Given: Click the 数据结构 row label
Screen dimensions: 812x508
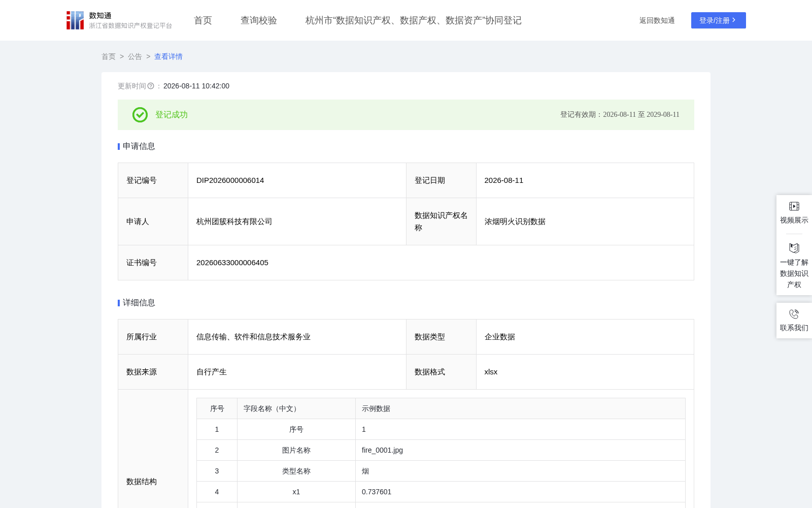Looking at the screenshot, I should [x=142, y=482].
